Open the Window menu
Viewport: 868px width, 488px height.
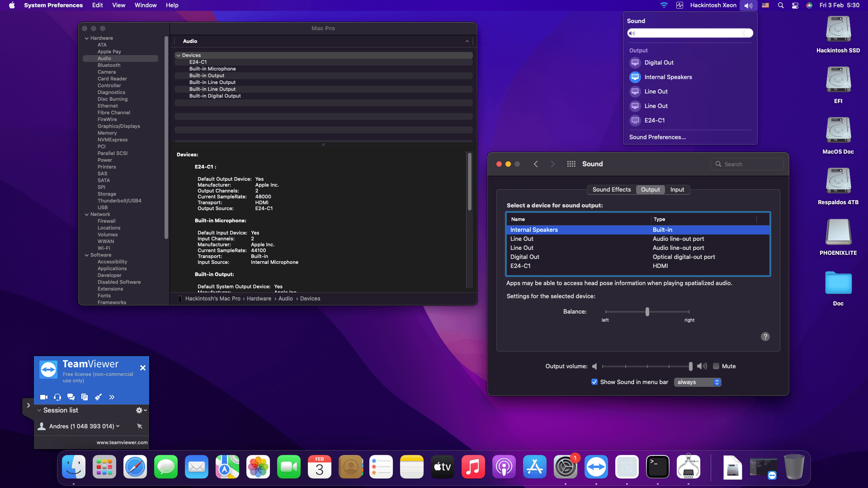point(146,5)
